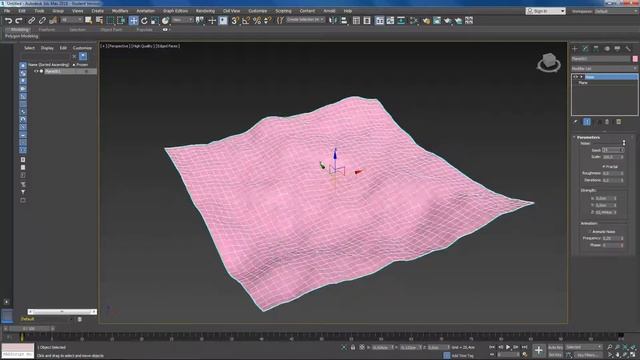Toggle Pin Stack icon below modifier list
This screenshot has height=360, width=640.
pos(576,122)
